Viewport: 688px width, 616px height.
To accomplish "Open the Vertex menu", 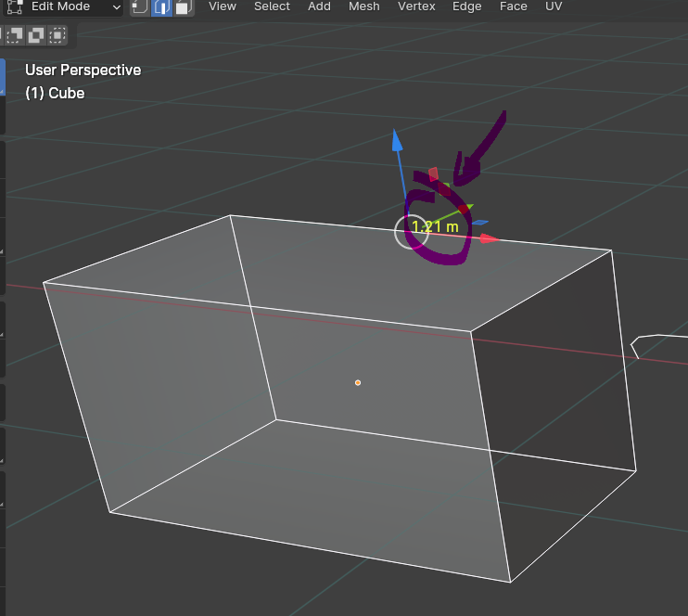I will point(416,6).
